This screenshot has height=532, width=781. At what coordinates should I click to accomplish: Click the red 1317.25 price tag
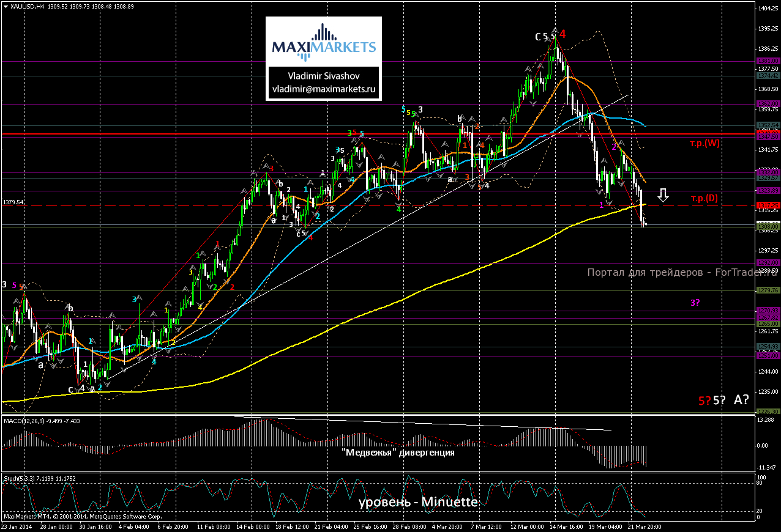tap(768, 205)
